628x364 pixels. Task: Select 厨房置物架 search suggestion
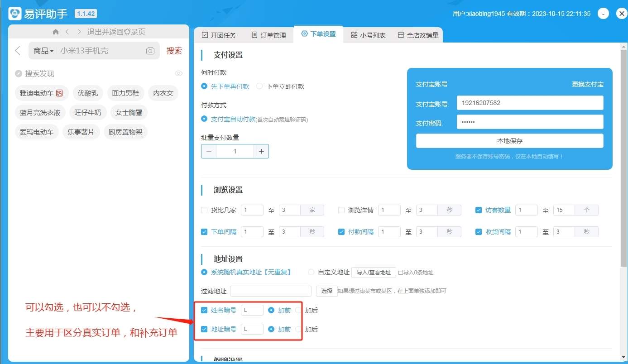tap(125, 132)
